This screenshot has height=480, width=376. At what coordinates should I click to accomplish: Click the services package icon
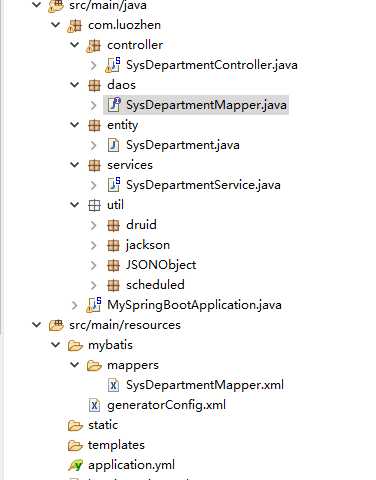94,165
